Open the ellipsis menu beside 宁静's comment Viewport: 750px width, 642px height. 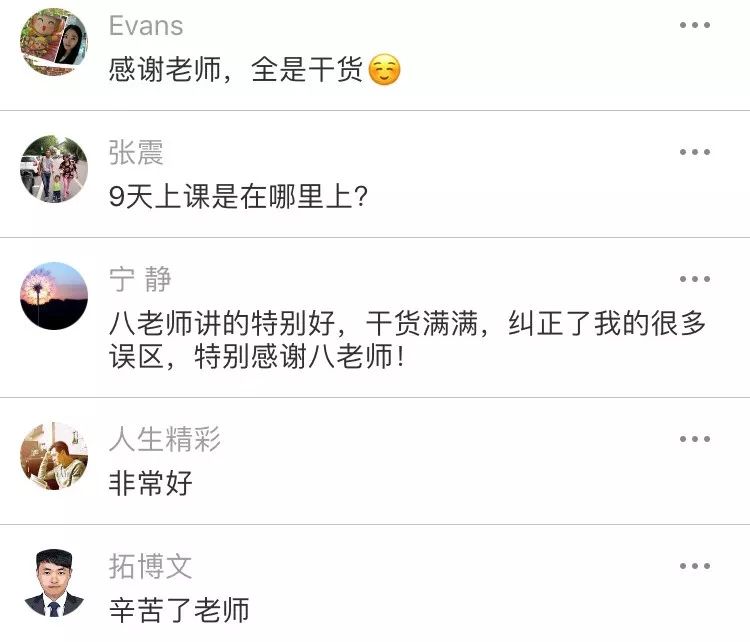click(694, 279)
